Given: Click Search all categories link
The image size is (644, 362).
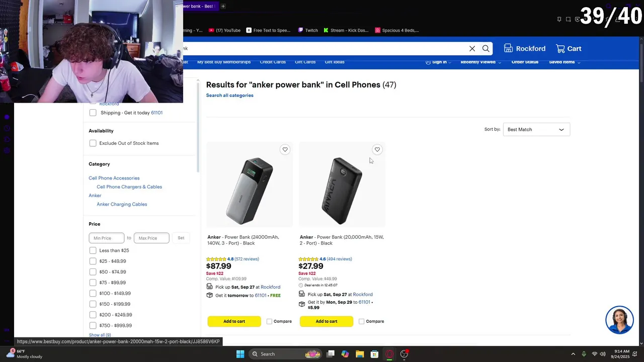Looking at the screenshot, I should point(229,95).
